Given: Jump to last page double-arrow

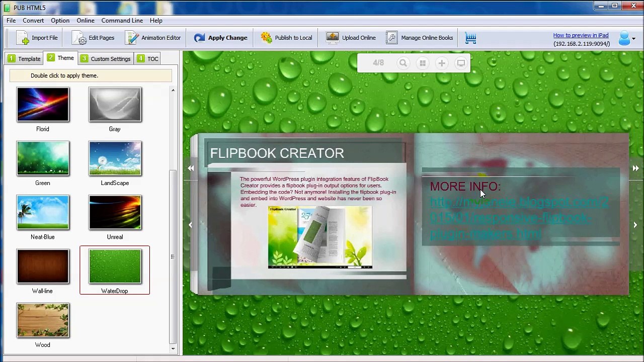Looking at the screenshot, I should pyautogui.click(x=635, y=168).
